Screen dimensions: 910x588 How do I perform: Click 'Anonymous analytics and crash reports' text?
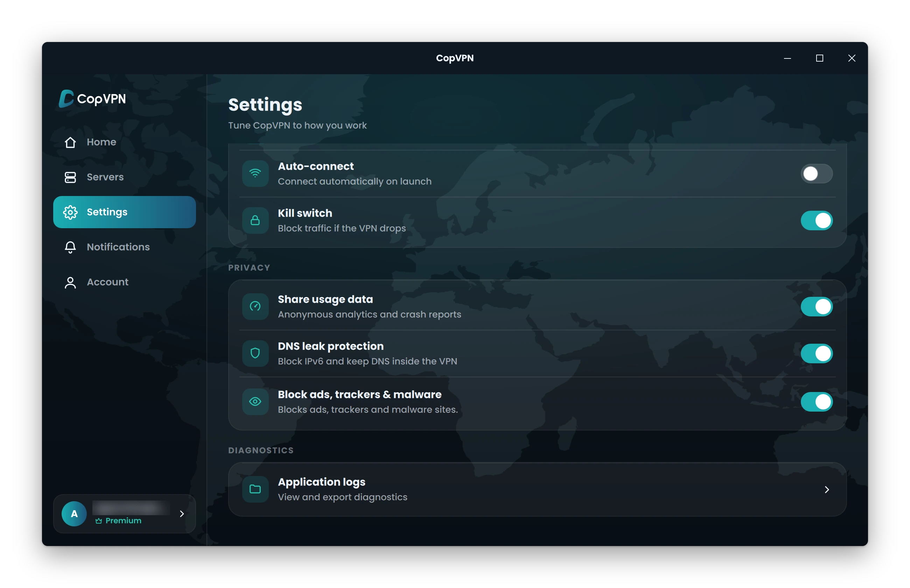tap(370, 315)
